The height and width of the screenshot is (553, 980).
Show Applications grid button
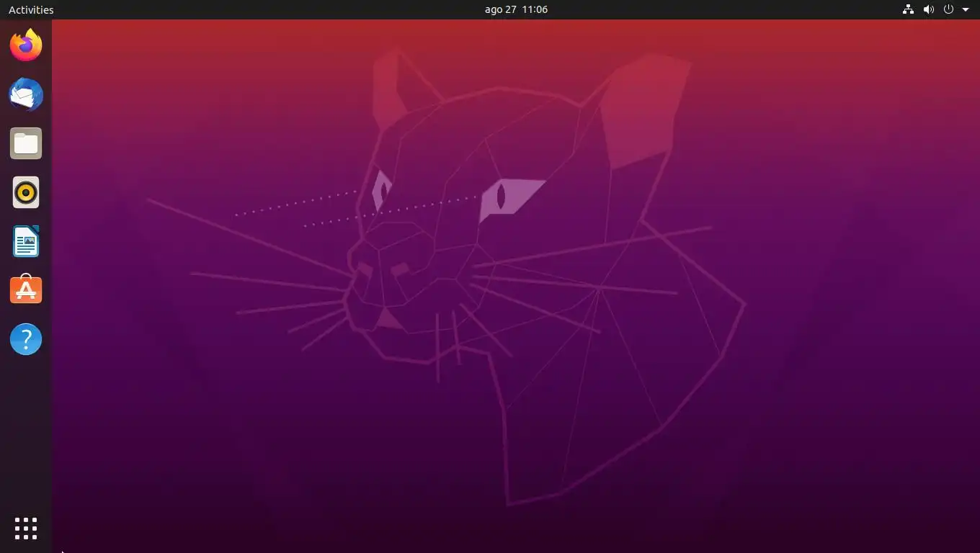click(26, 528)
